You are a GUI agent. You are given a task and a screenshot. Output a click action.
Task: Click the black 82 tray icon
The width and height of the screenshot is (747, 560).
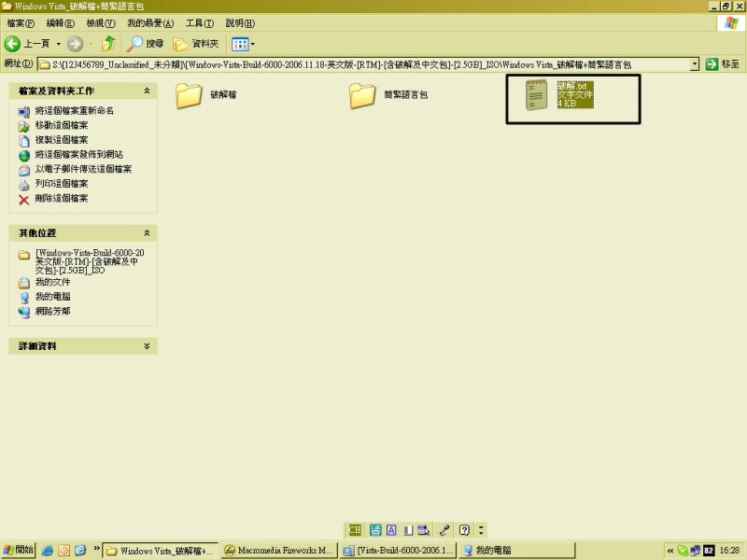(709, 551)
